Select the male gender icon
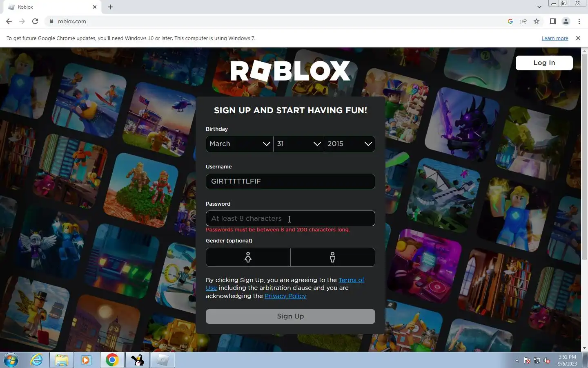588x368 pixels. click(x=333, y=257)
